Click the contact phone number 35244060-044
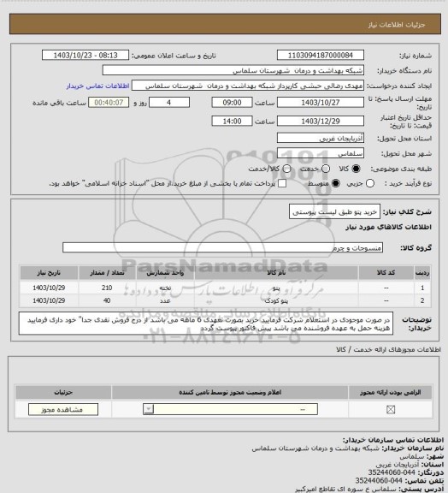Viewport: 448px width, 493px height. [x=379, y=481]
